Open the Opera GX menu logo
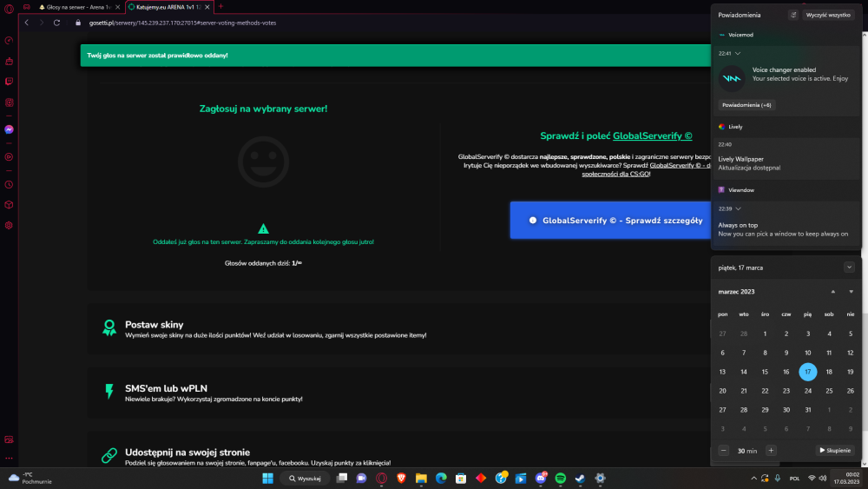The height and width of the screenshot is (489, 868). (x=9, y=8)
